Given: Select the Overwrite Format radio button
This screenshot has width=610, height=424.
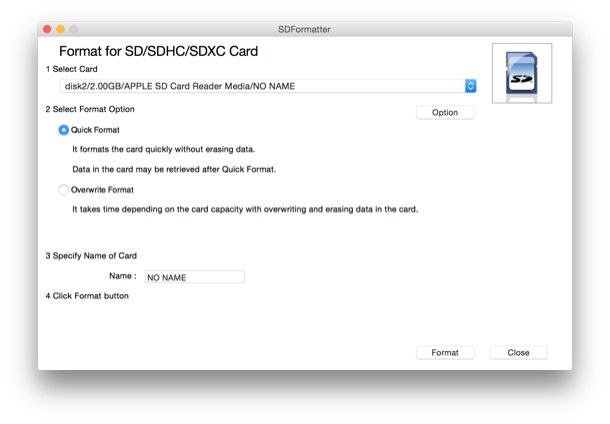Looking at the screenshot, I should [63, 190].
